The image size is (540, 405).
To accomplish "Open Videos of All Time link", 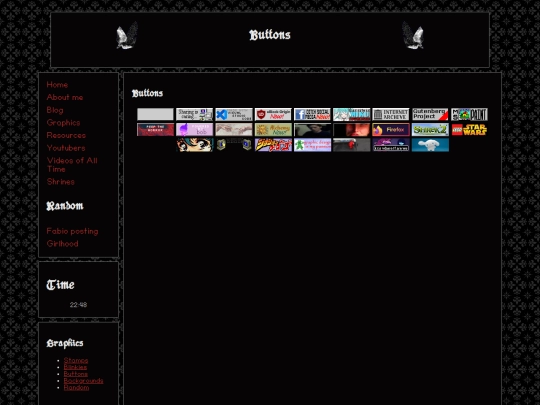I will coord(72,165).
